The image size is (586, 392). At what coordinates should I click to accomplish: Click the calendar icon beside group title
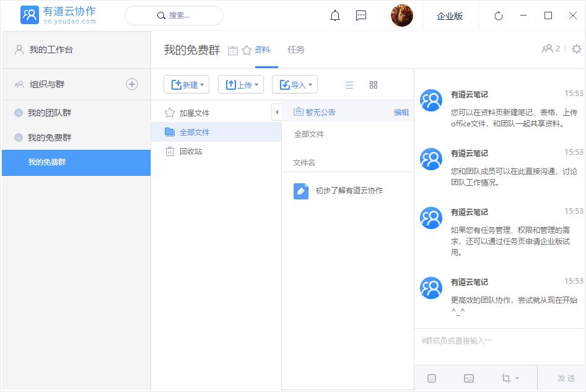click(x=233, y=50)
